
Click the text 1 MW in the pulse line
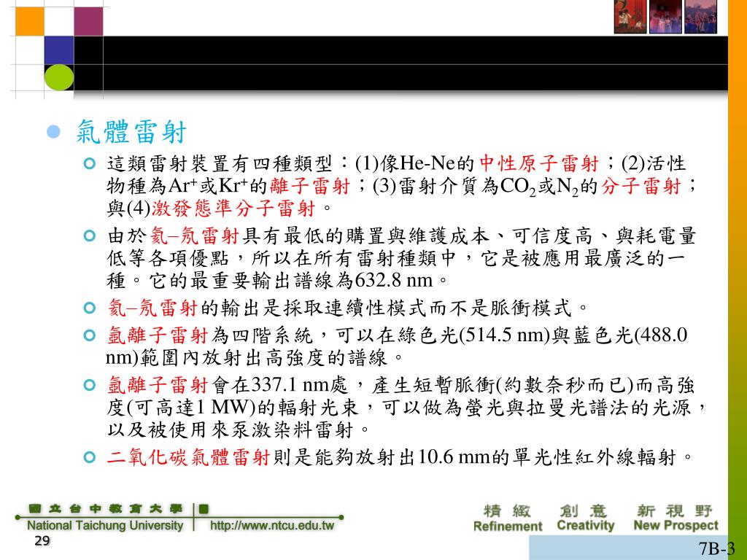[222, 407]
